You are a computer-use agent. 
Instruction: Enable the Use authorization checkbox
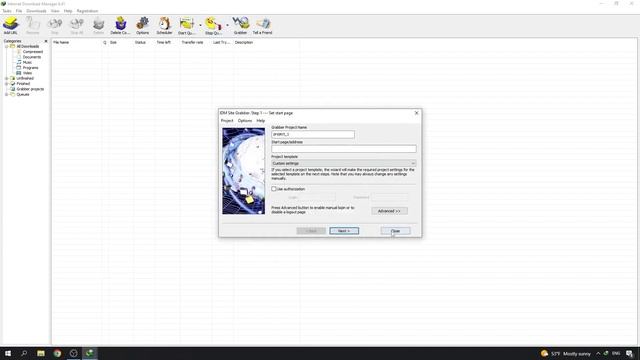click(x=274, y=189)
